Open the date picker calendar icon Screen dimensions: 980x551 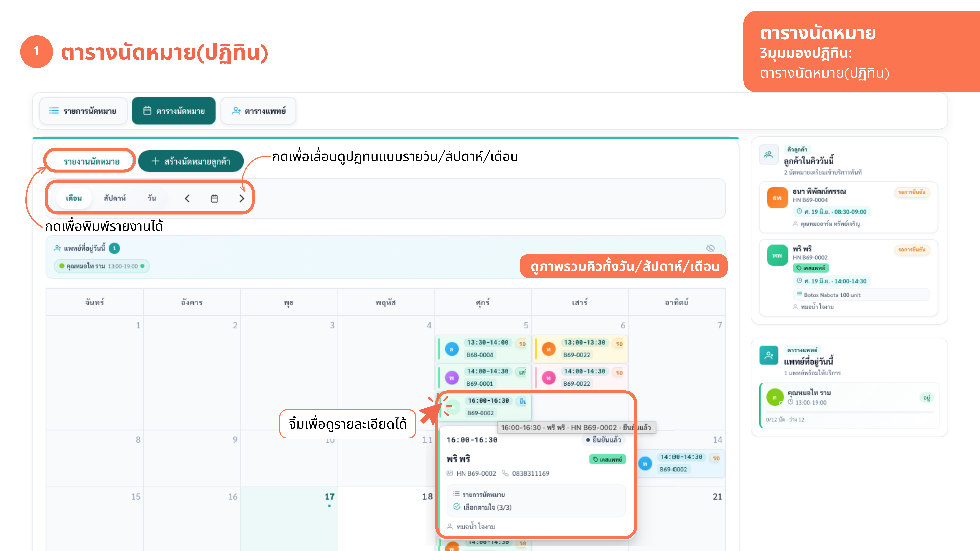[x=215, y=199]
